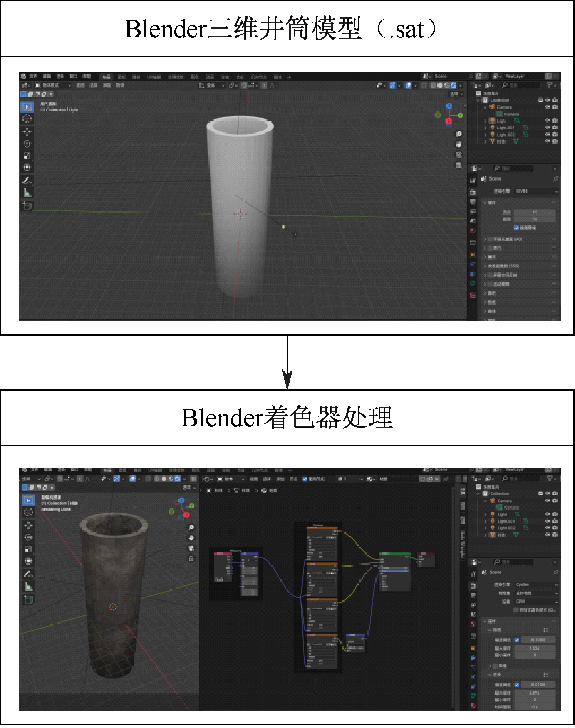The image size is (575, 728).
Task: Toggle the checkbox under sampling in upper properties
Action: pos(516,228)
